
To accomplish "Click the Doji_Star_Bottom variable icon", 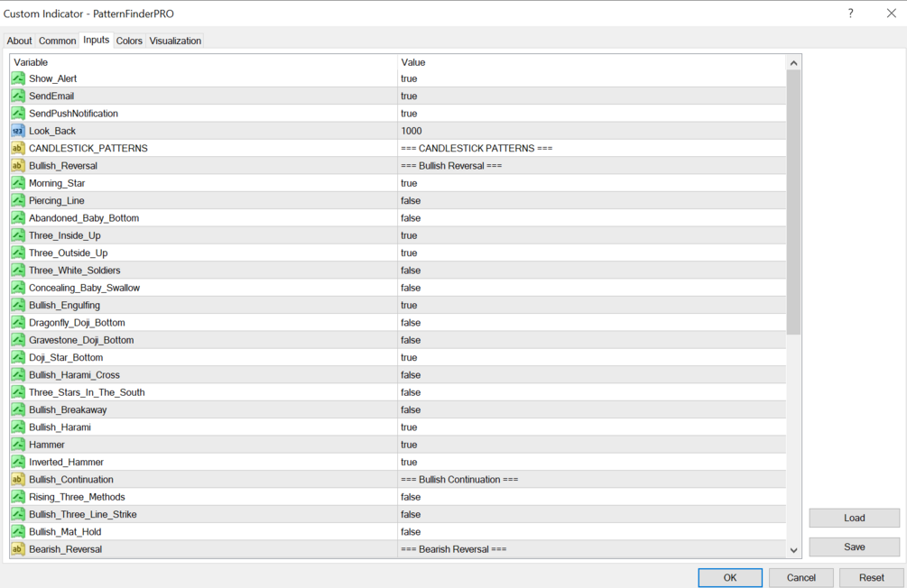I will tap(18, 357).
